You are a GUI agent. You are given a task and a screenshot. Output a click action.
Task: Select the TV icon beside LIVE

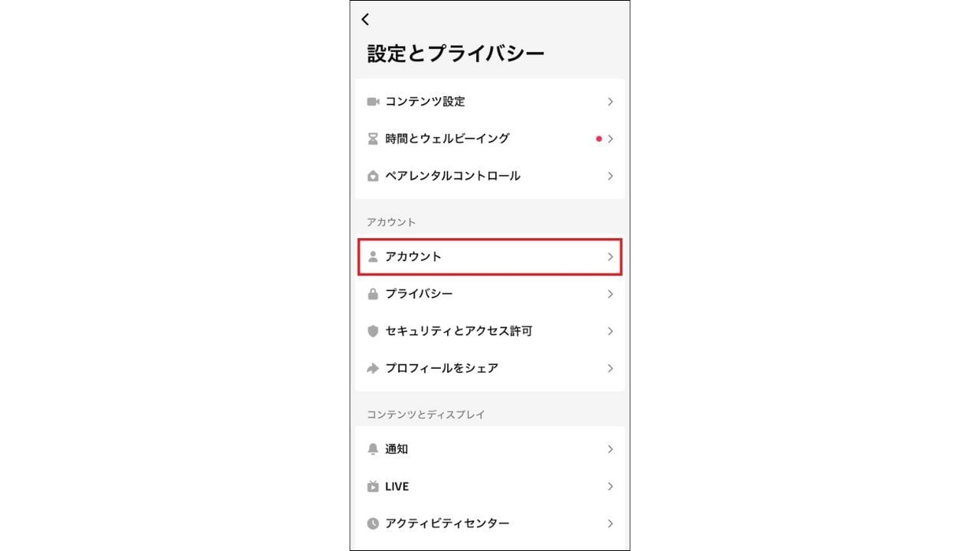point(372,486)
